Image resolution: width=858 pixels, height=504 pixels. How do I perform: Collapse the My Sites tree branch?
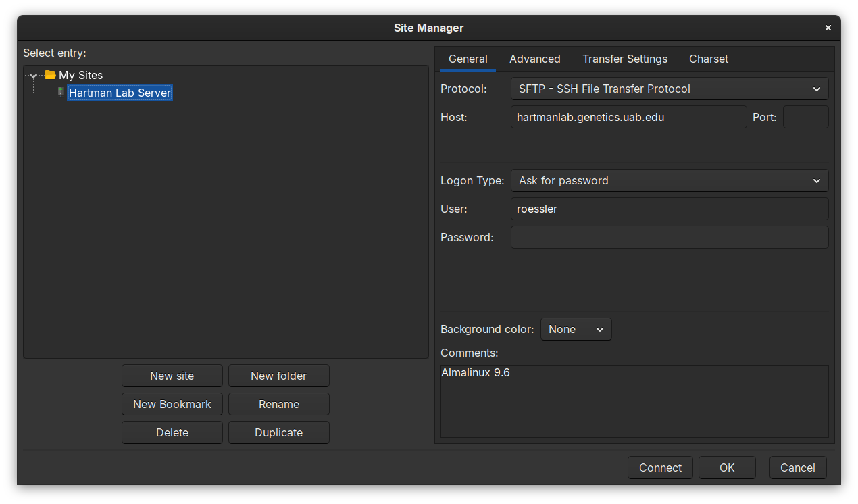(x=32, y=75)
